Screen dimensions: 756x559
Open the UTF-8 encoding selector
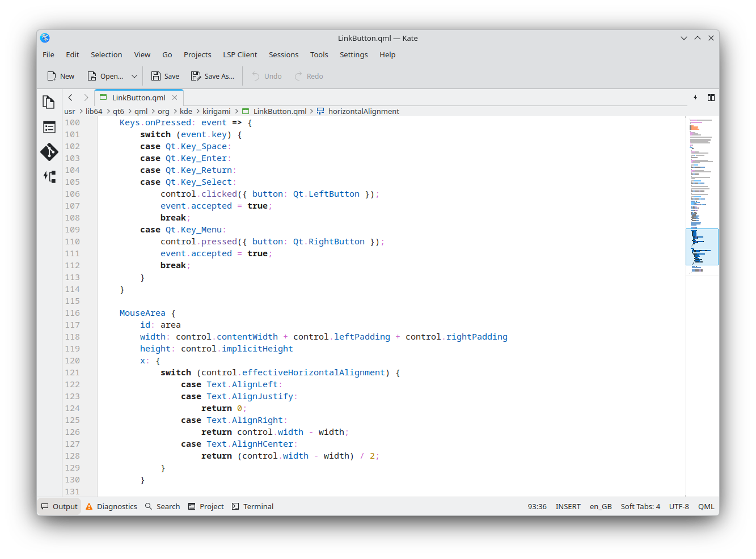679,506
